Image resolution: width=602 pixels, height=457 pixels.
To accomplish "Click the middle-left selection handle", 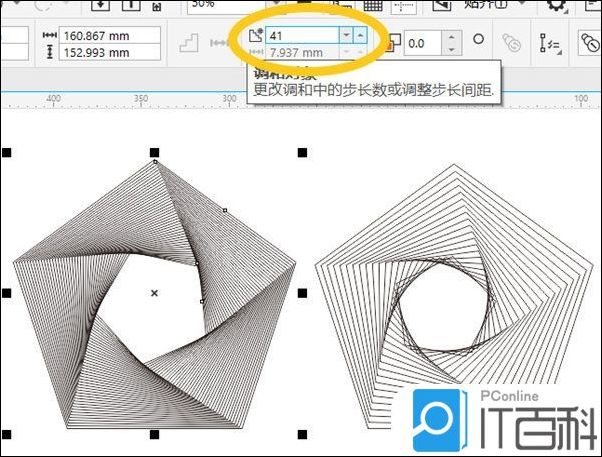I will coord(7,293).
